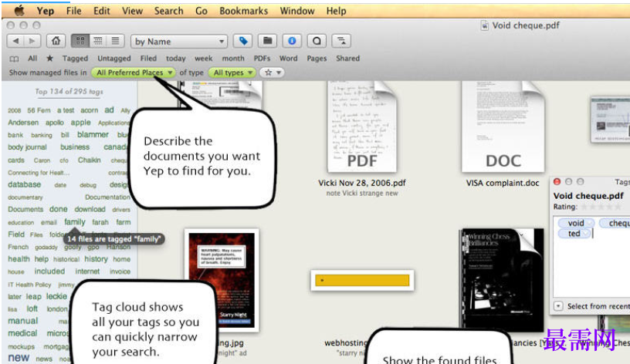Select the yellow webhosting image thumbnail
630x364 pixels.
click(362, 280)
